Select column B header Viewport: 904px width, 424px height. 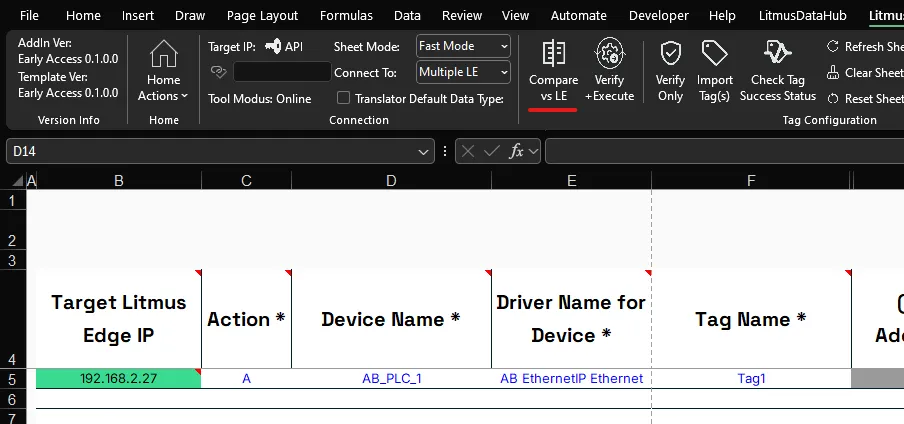(x=119, y=181)
